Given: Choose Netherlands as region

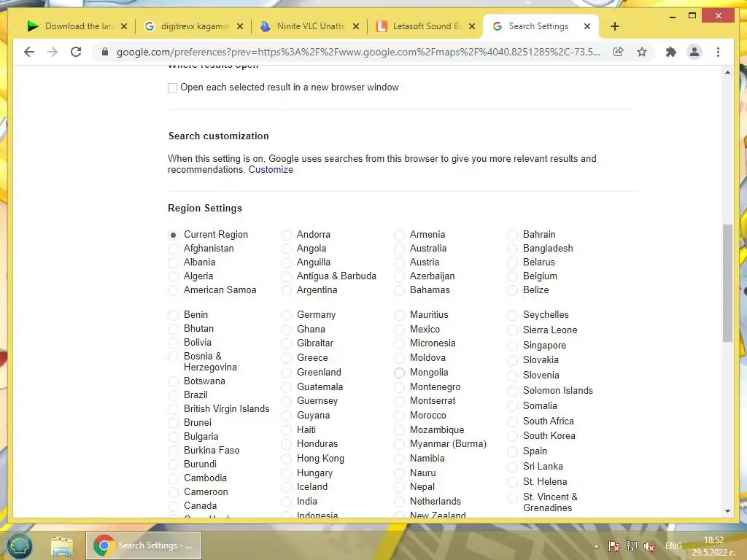Looking at the screenshot, I should (x=399, y=502).
